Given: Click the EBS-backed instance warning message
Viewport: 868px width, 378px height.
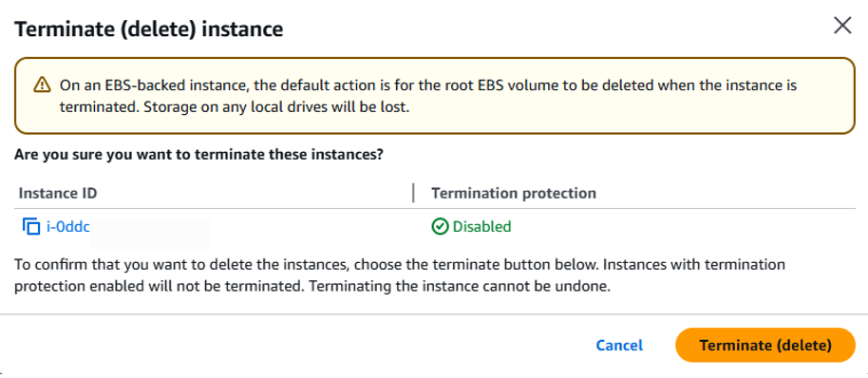Looking at the screenshot, I should 428,96.
